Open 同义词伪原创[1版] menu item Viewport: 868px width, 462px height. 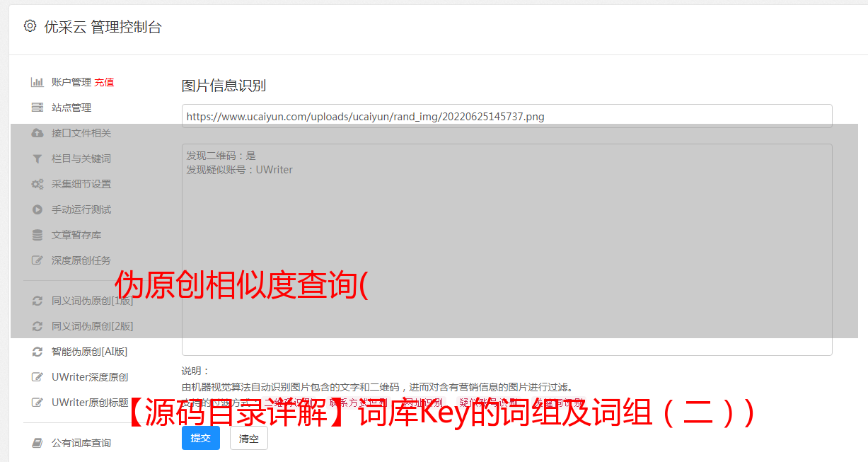[x=92, y=301]
